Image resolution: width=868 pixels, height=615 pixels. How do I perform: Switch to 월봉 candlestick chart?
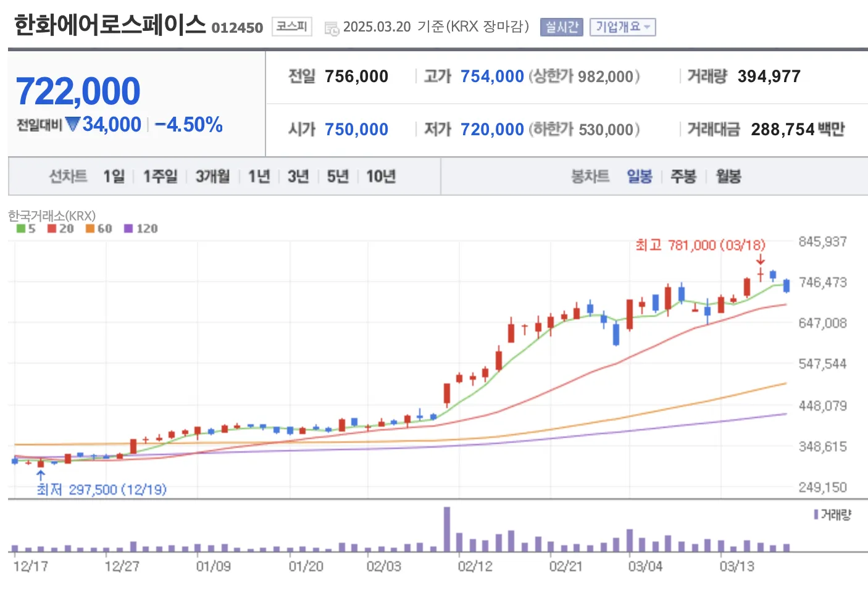click(x=728, y=177)
